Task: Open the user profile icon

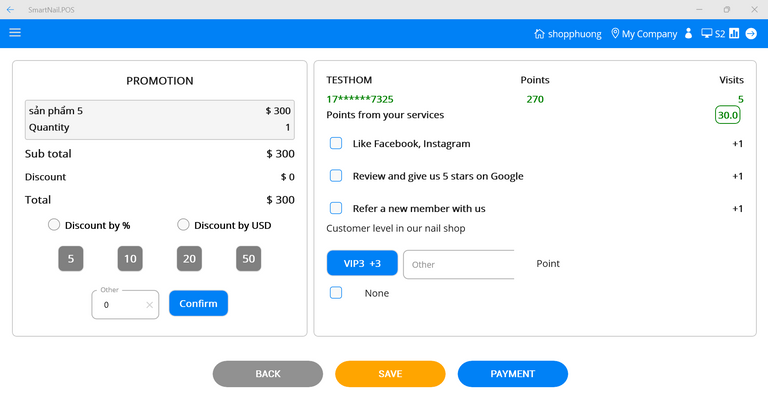Action: 688,34
